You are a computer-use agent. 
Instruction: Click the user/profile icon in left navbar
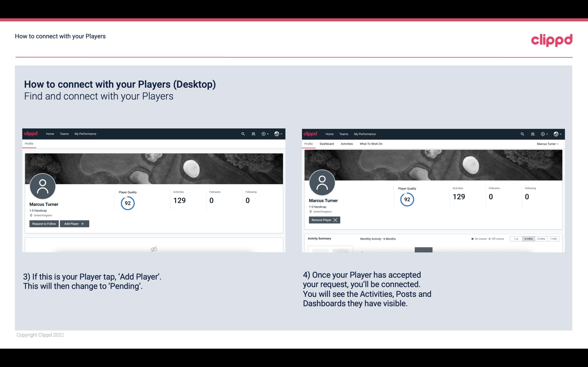[252, 133]
